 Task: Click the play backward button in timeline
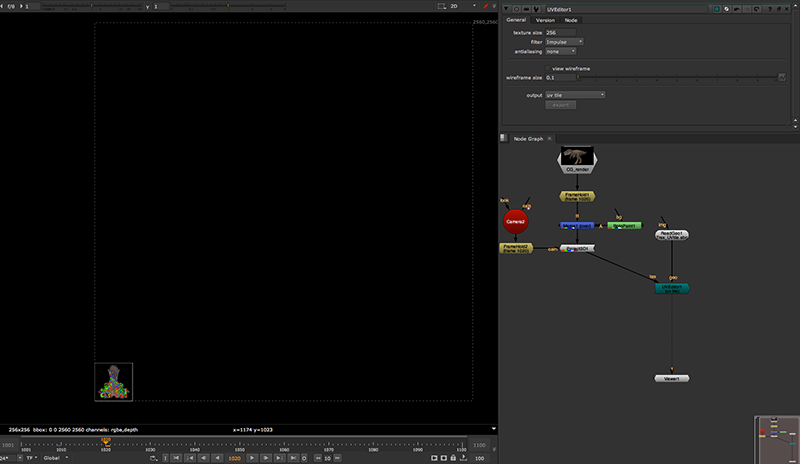(217, 458)
